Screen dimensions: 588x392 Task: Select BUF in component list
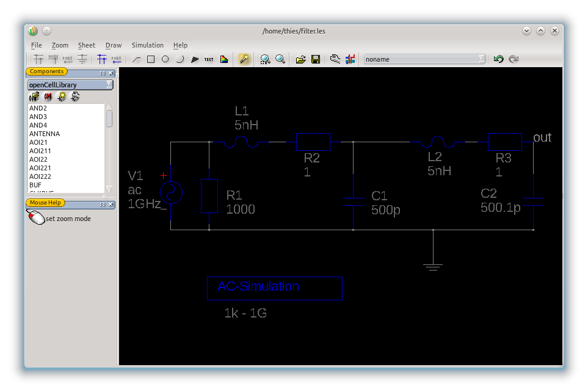click(66, 185)
